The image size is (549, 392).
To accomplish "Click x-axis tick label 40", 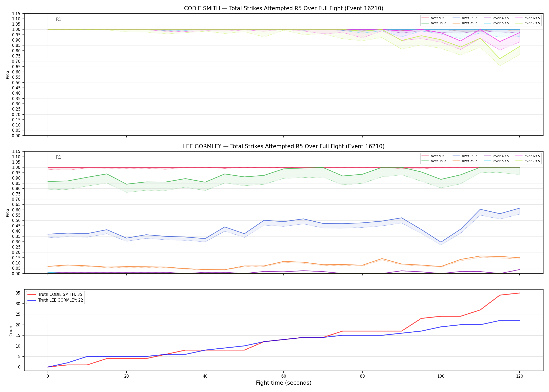I will [205, 376].
